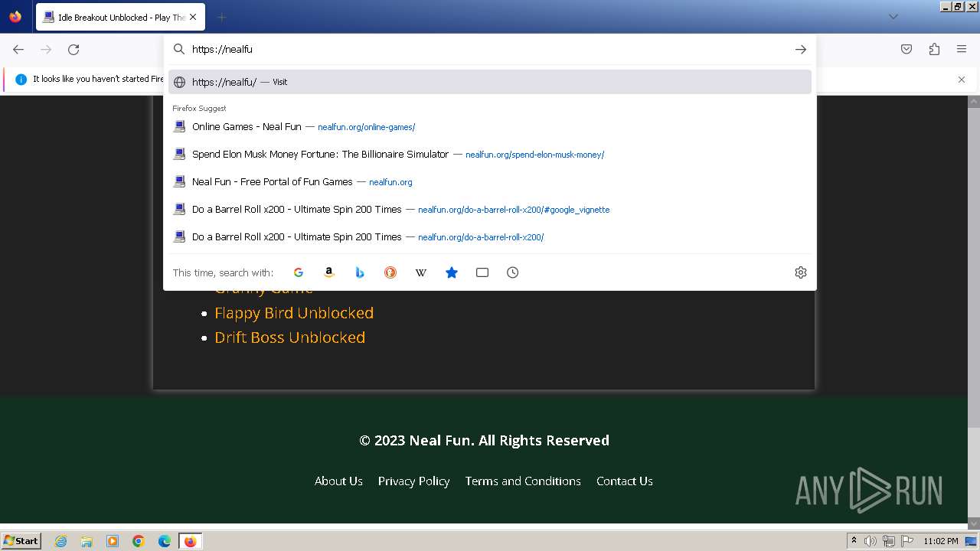Search this time with Amazon
Image resolution: width=980 pixels, height=551 pixels.
(329, 272)
